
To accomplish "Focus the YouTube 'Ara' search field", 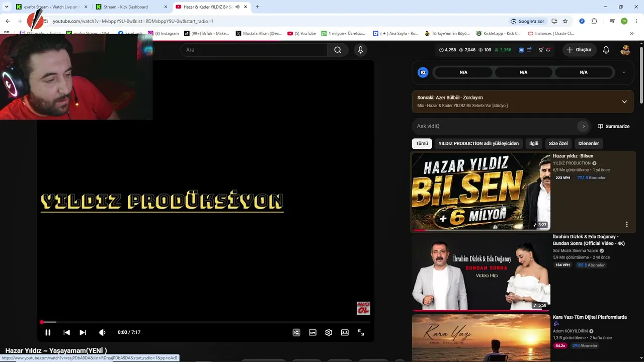I will [x=254, y=50].
